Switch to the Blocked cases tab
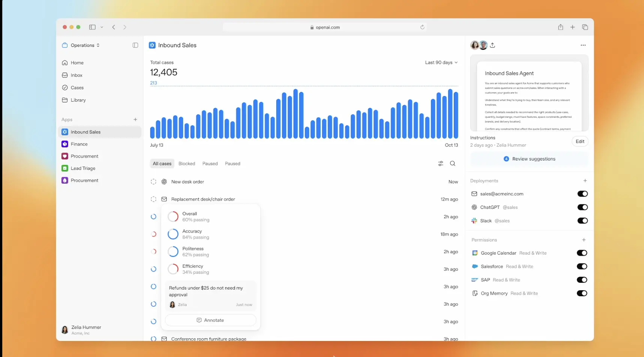Screen dimensions: 644x357 pyautogui.click(x=187, y=164)
